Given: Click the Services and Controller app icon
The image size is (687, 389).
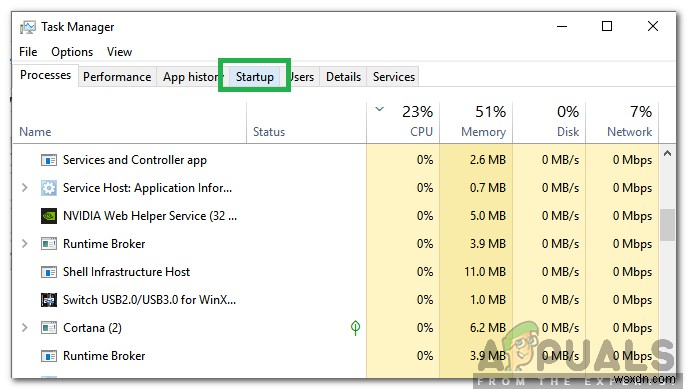Looking at the screenshot, I should (x=49, y=160).
